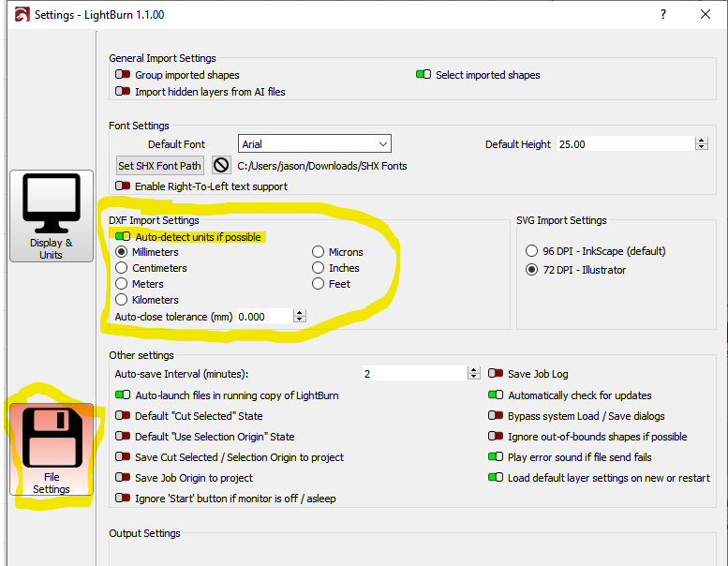This screenshot has width=728, height=566.
Task: Toggle Save Cut Selected / Selection Origin to project
Action: 123,456
